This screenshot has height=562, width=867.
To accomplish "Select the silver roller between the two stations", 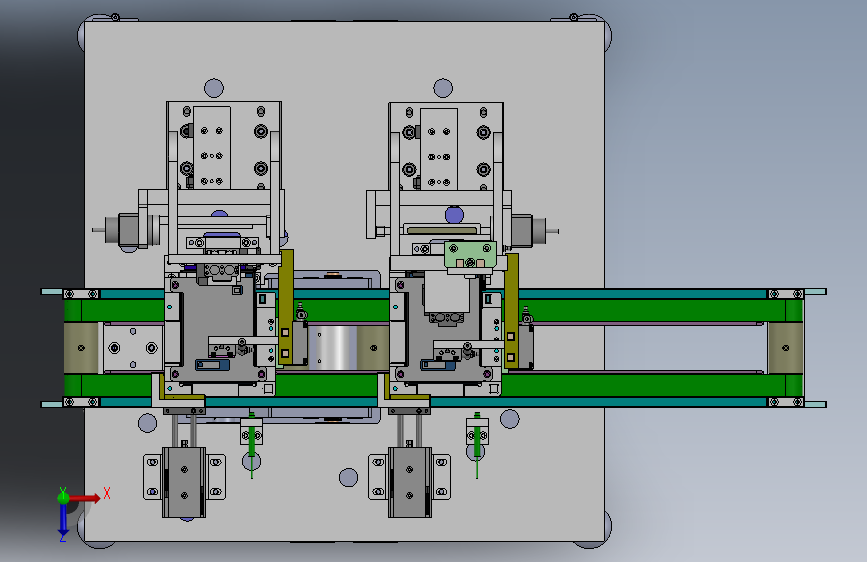I will [332, 347].
